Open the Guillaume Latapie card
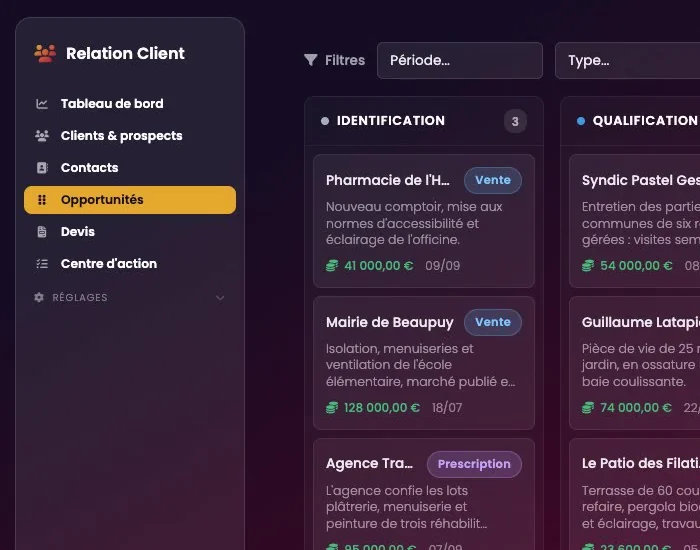This screenshot has width=700, height=550. [635, 363]
